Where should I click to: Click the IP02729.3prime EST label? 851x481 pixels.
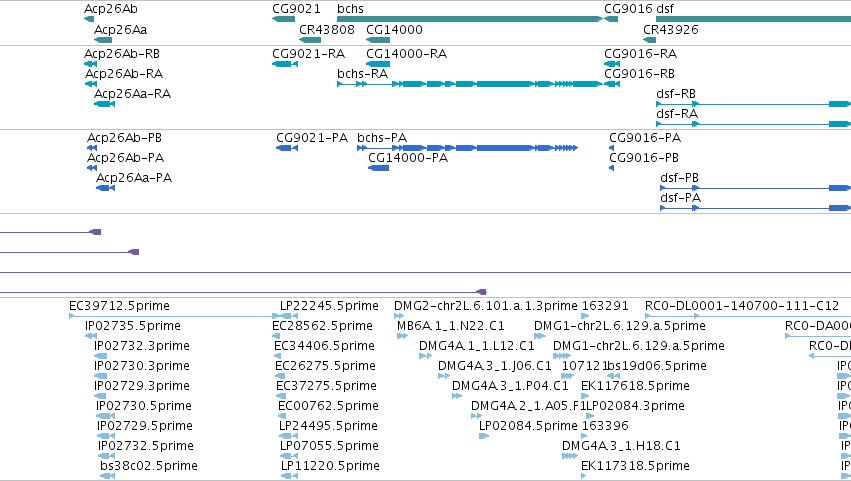142,386
